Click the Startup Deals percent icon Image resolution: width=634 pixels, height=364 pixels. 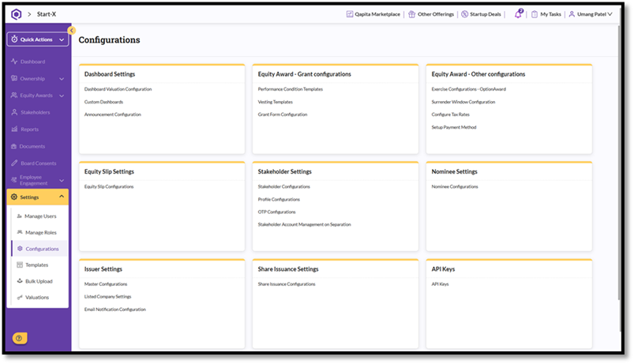[x=464, y=14]
